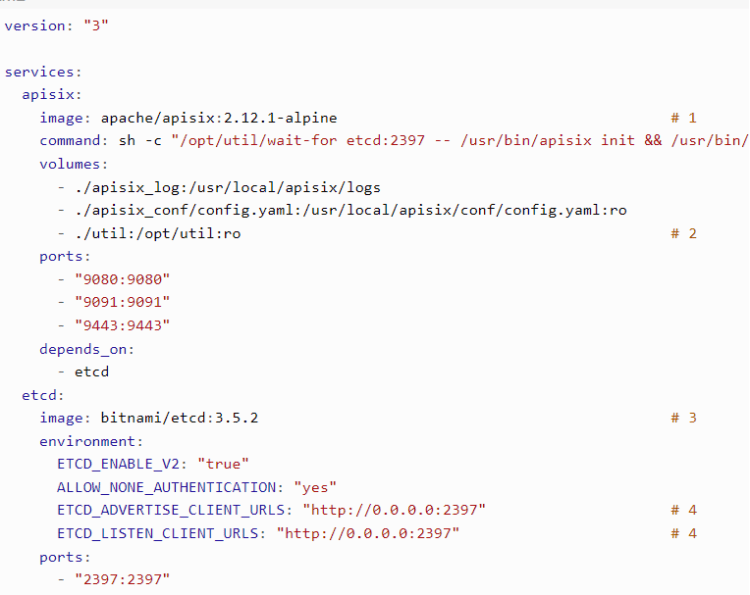Click the "# 2" comment
This screenshot has width=750, height=595.
tap(684, 233)
